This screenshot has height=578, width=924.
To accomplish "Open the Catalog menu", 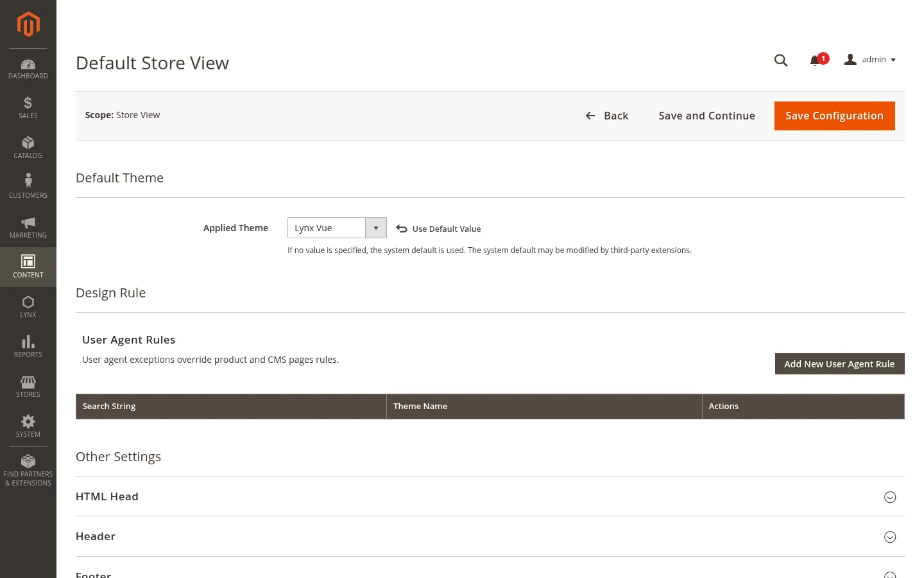I will pyautogui.click(x=28, y=148).
